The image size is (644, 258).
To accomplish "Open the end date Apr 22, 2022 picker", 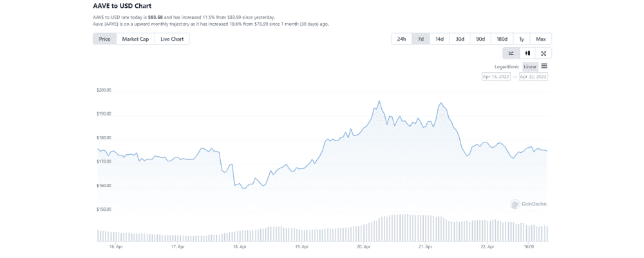I will pos(533,76).
